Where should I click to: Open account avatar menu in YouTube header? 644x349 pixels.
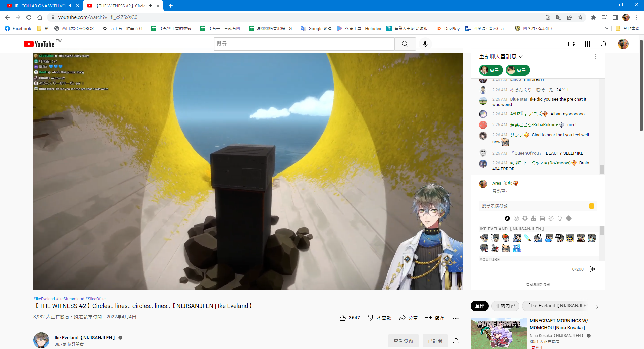pos(623,44)
